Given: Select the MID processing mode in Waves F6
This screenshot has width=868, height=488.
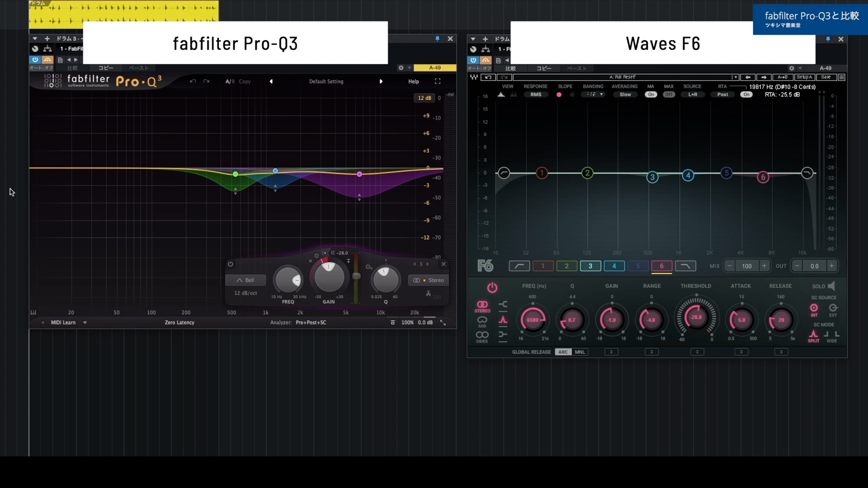Looking at the screenshot, I should coord(482,322).
